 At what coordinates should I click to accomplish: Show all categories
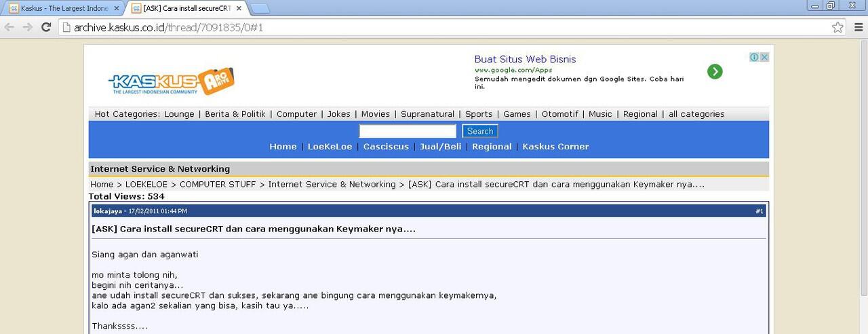(696, 114)
